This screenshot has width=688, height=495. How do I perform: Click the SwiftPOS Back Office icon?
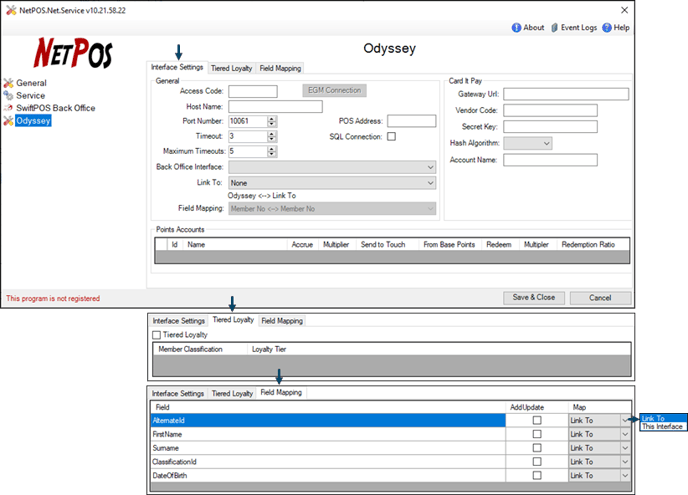(x=8, y=108)
